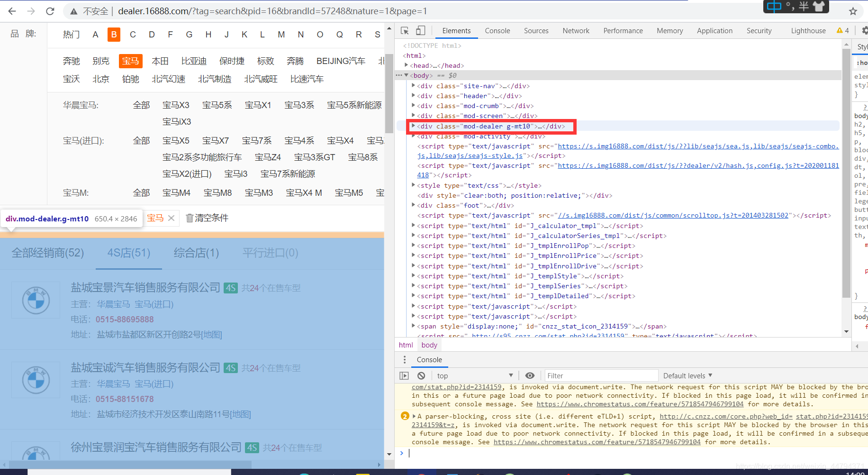The image size is (868, 475).
Task: Open the Security tab
Action: 759,30
